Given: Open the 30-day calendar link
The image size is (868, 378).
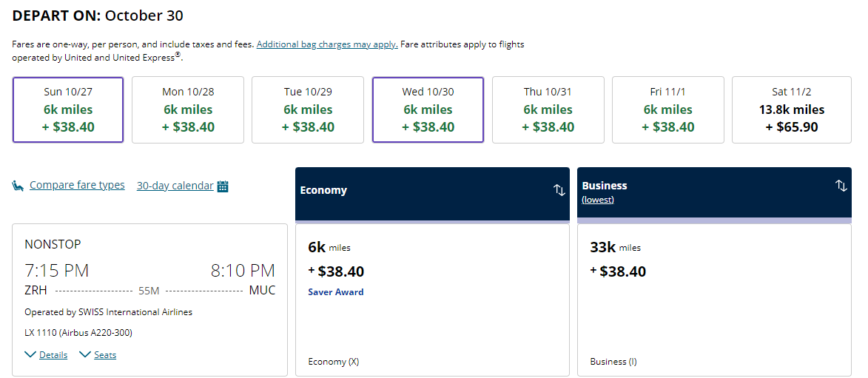Looking at the screenshot, I should tap(175, 186).
